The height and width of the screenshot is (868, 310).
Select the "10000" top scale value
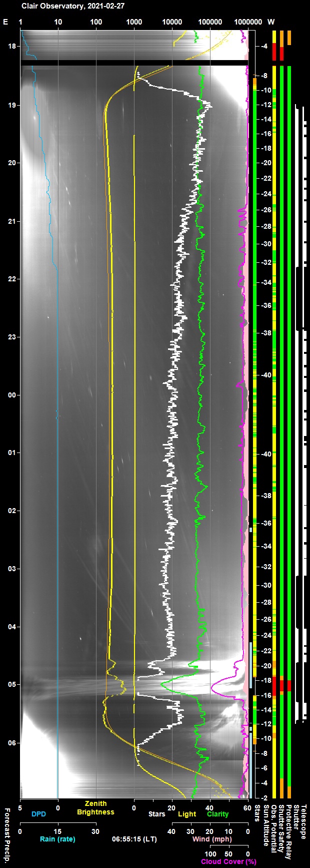[x=172, y=22]
